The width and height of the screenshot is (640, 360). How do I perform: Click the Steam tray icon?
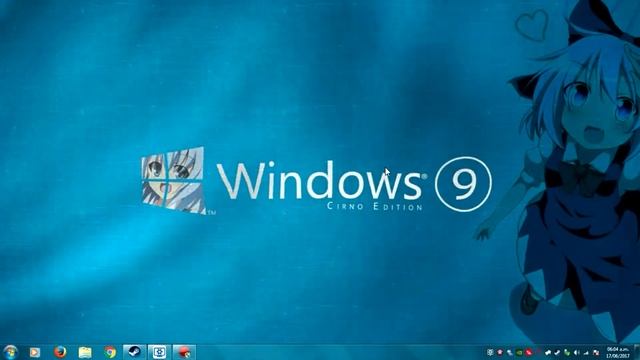(558, 352)
